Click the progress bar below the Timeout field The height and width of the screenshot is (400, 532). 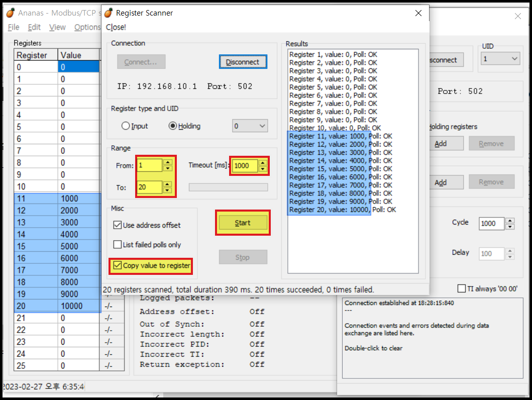tap(228, 187)
